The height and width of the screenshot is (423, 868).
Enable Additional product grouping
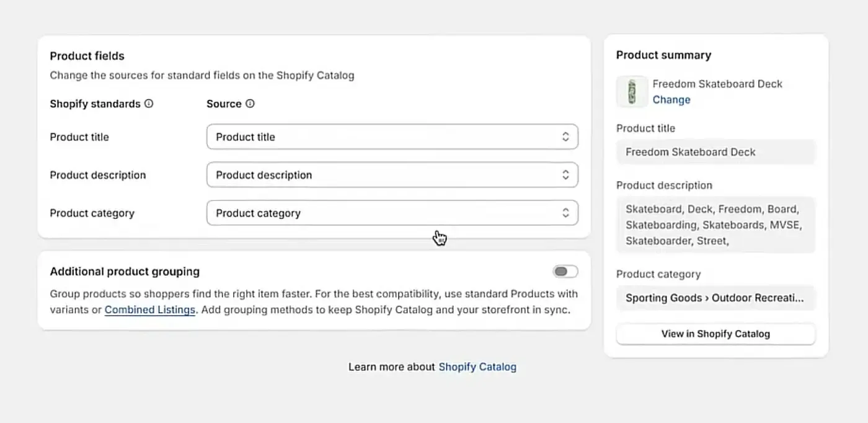[564, 271]
